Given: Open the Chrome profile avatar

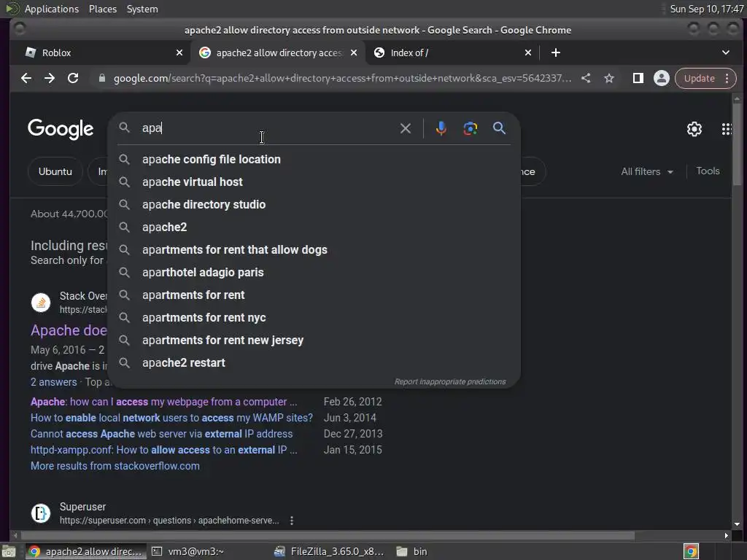Looking at the screenshot, I should point(661,78).
